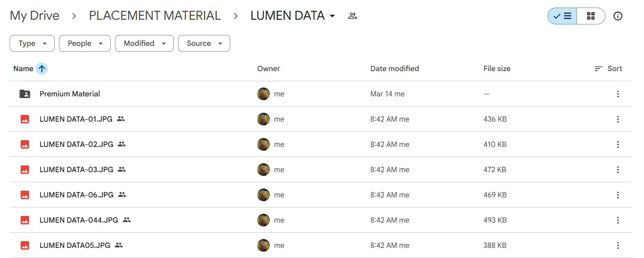This screenshot has width=644, height=258.
Task: Click the shared people icon beside LUMEN DATA
Action: pyautogui.click(x=353, y=16)
